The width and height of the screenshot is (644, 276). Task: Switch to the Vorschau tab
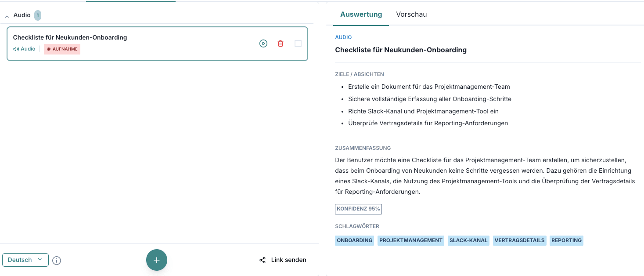click(411, 14)
